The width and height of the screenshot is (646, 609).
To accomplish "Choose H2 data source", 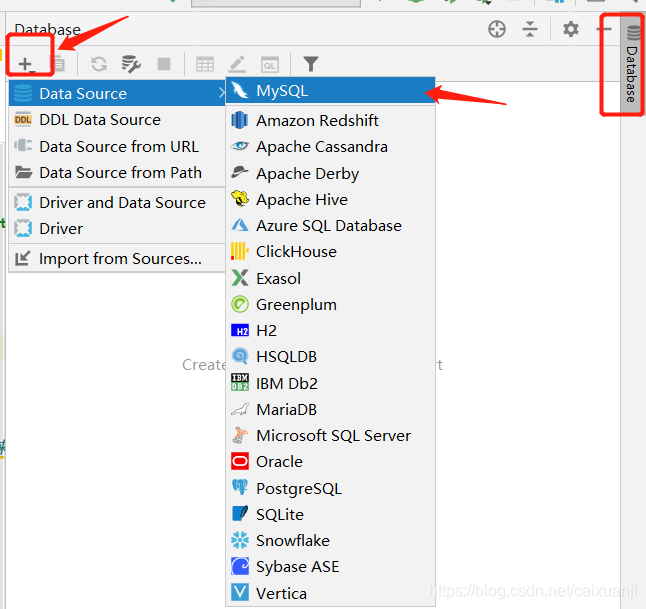I will point(330,330).
